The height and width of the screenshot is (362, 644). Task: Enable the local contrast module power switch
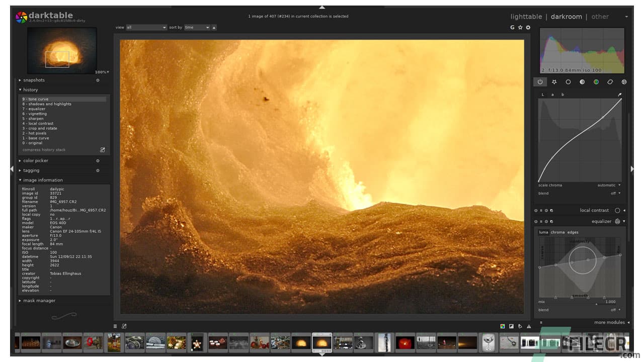[535, 210]
